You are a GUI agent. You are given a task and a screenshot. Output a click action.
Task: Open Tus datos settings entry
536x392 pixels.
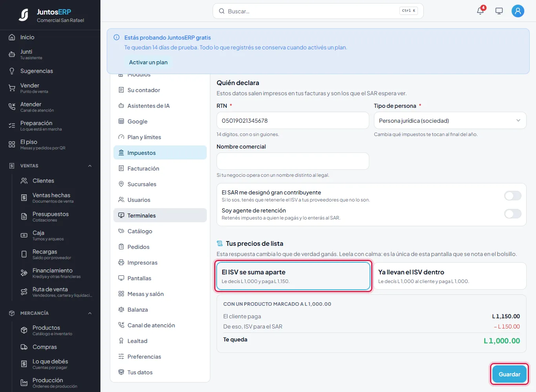[160, 372]
